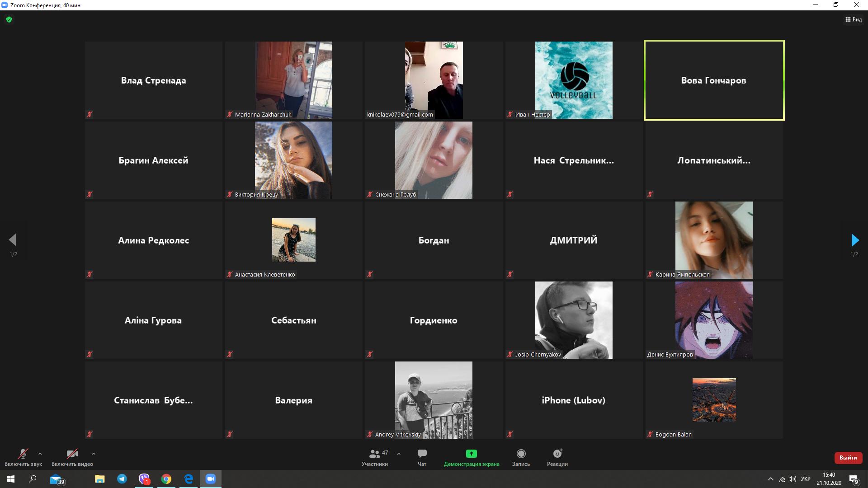This screenshot has width=868, height=488.
Task: Open Telegram from taskbar
Action: (122, 479)
